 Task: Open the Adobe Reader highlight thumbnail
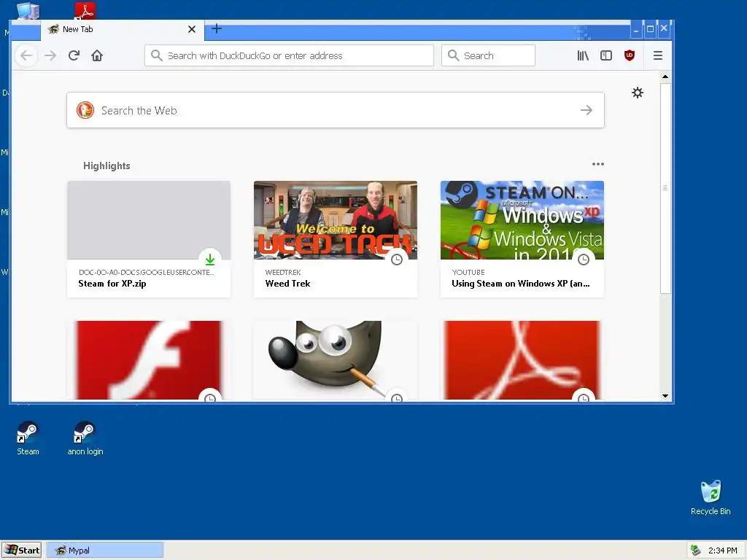[522, 360]
